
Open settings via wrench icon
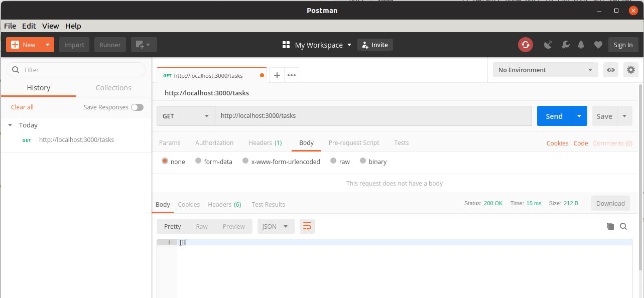click(565, 45)
